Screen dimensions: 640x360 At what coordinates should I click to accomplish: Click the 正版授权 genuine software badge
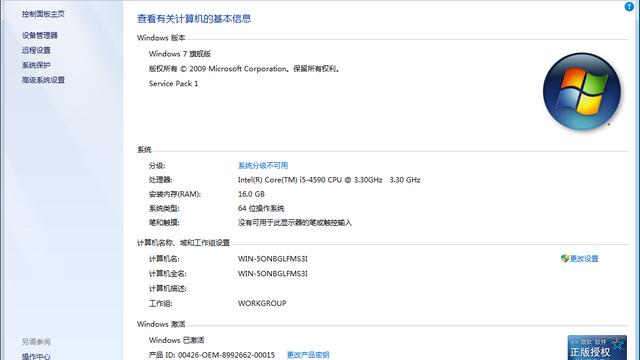click(597, 348)
